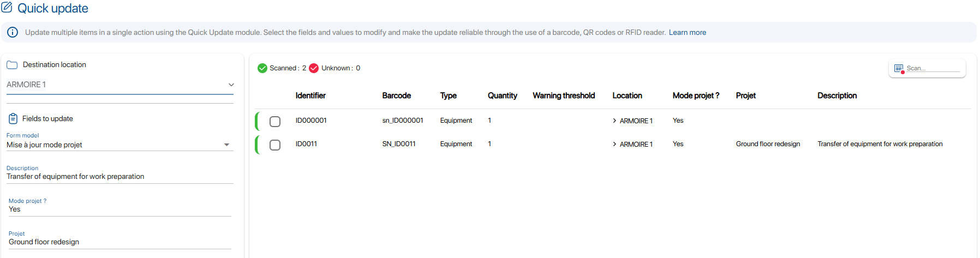This screenshot has height=258, width=980.
Task: Open the Learn more link
Action: tap(687, 32)
